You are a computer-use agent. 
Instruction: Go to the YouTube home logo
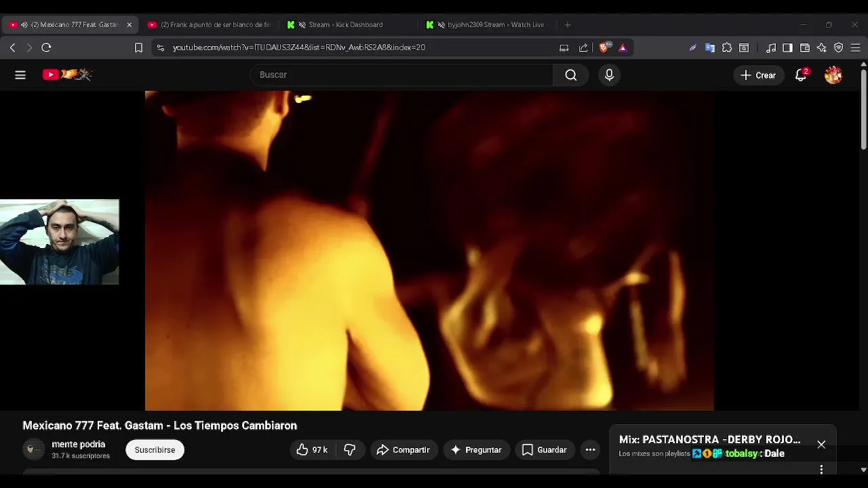[x=67, y=75]
